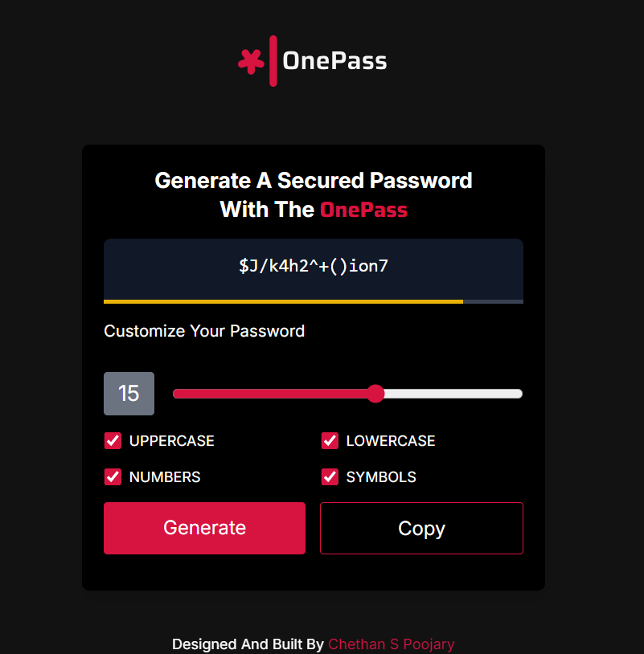This screenshot has width=644, height=654.
Task: Uncheck the UPPERCASE checkbox
Action: [113, 440]
